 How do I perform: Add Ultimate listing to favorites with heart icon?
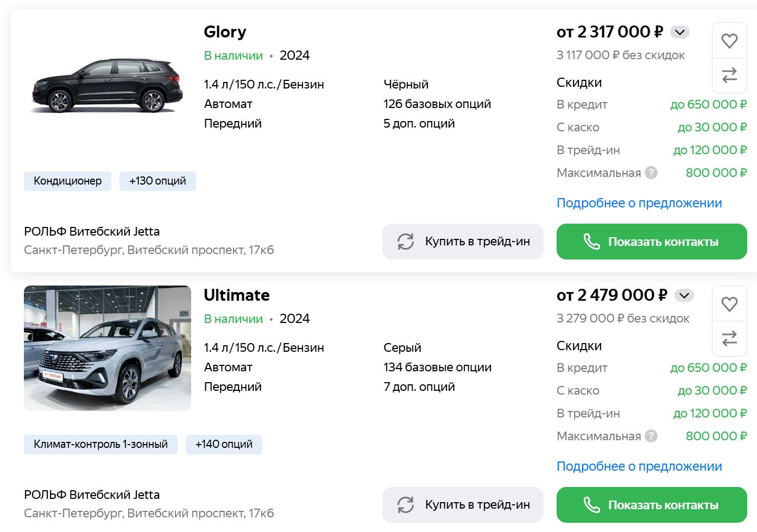pos(729,304)
